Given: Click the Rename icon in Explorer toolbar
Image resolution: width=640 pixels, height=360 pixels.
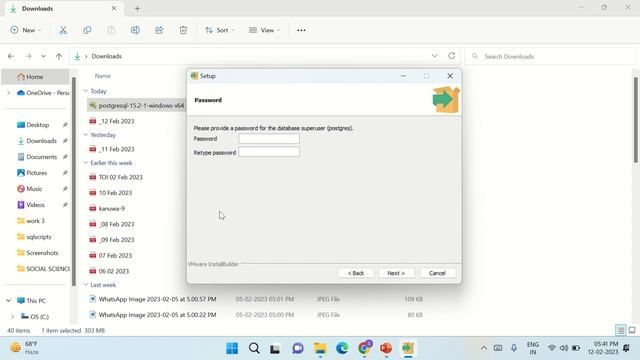Looking at the screenshot, I should 135,30.
